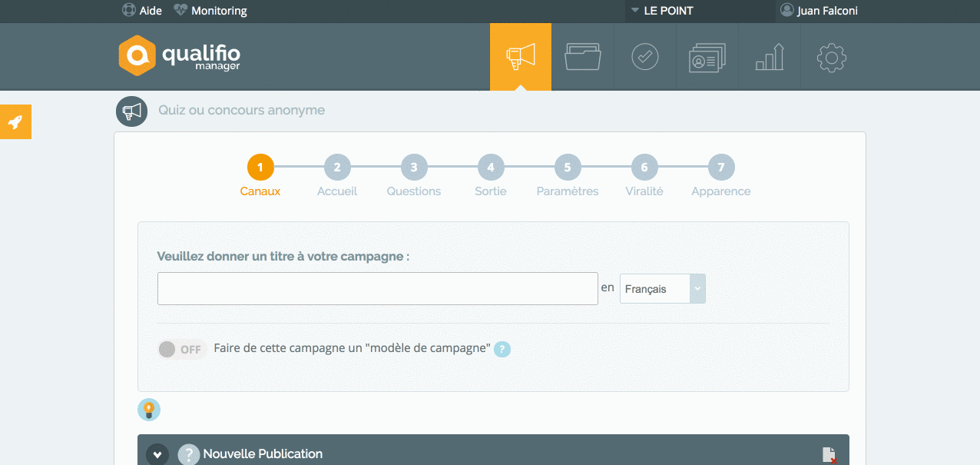The image size is (980, 465).
Task: Go to step 2 Accueil
Action: [x=337, y=176]
